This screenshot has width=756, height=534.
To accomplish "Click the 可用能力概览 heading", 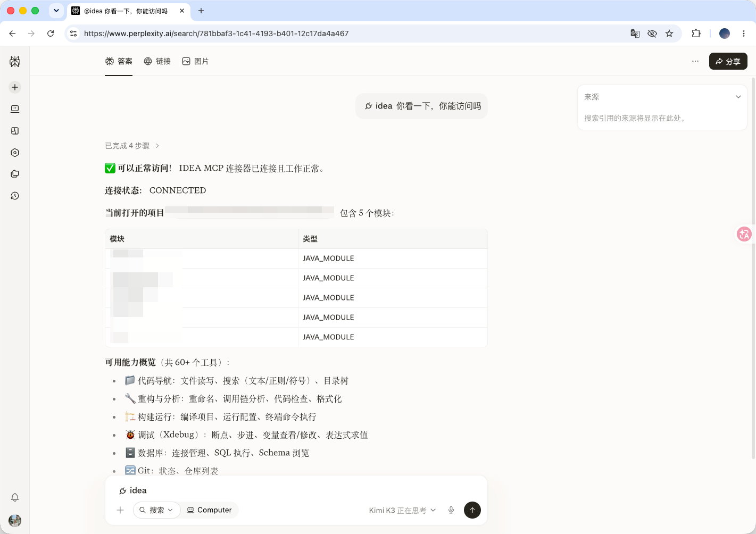I will (130, 362).
